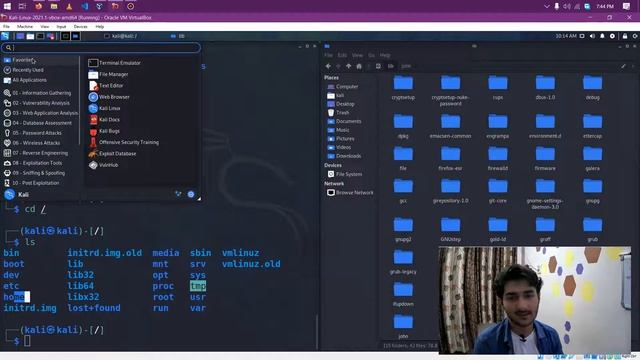This screenshot has width=640, height=360.
Task: Open 02 - Vulnerability Analysis category
Action: 37,103
